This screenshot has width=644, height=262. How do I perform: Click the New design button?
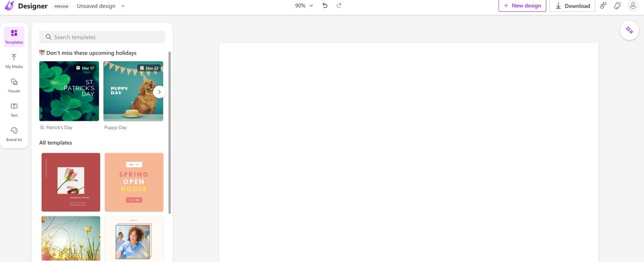tap(523, 5)
